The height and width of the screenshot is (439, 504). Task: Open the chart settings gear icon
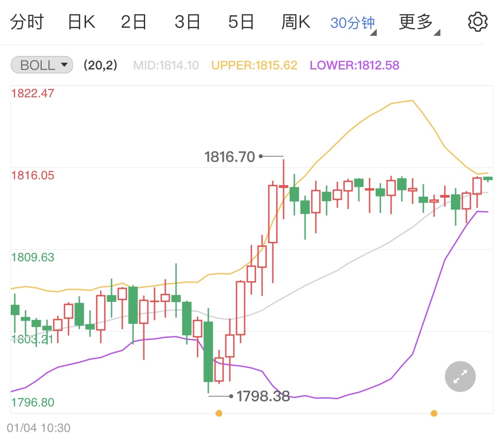[x=478, y=22]
